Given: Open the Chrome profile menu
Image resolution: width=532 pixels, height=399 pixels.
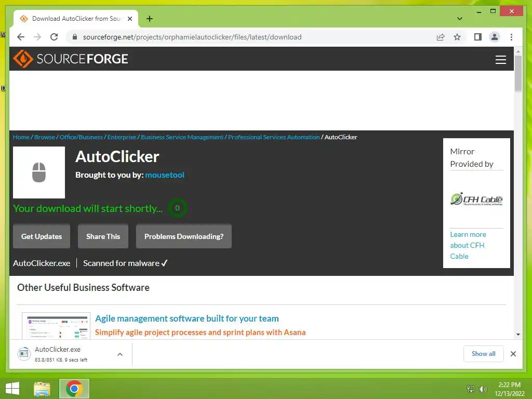Looking at the screenshot, I should tap(495, 37).
